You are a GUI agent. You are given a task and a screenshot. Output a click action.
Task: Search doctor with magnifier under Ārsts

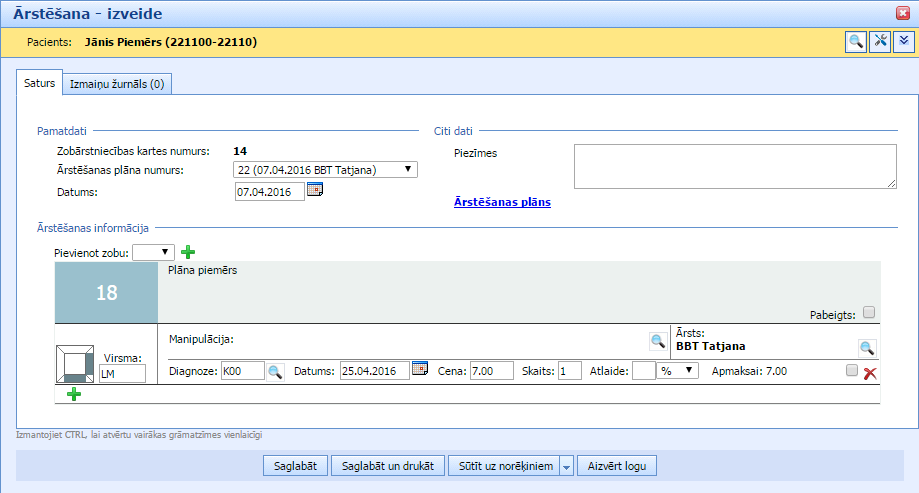pos(867,348)
